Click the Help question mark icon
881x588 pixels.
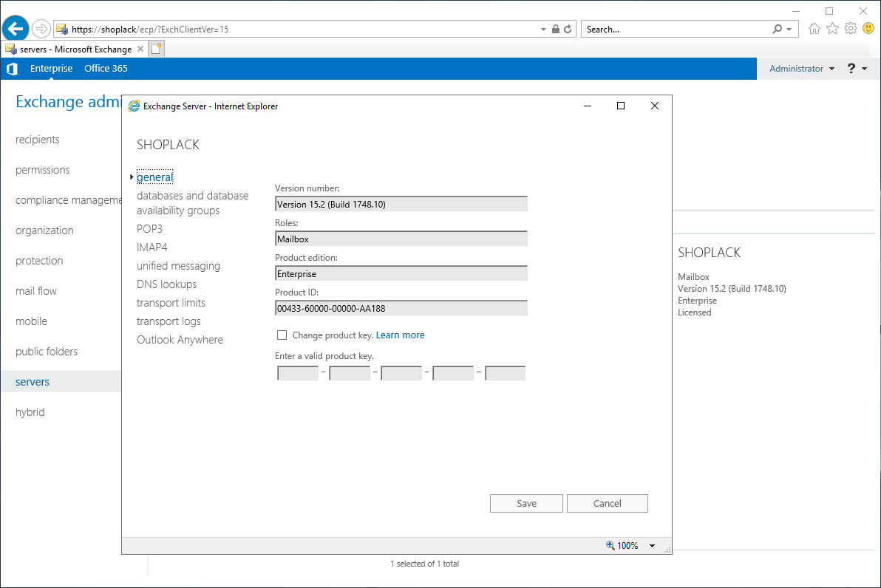(851, 69)
